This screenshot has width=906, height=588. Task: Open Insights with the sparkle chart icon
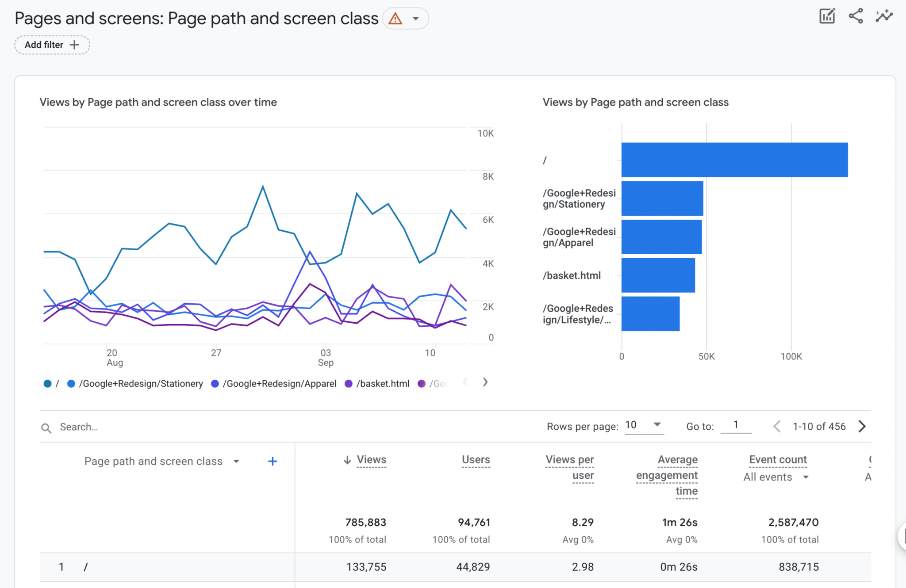pos(884,16)
